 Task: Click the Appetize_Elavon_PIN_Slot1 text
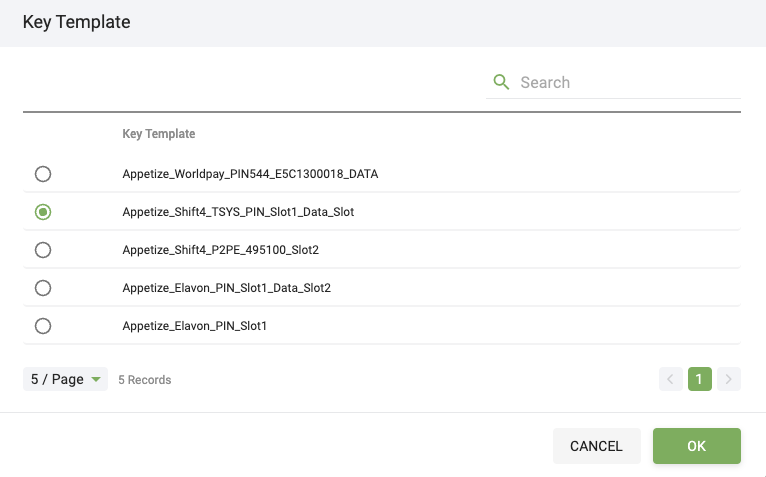(x=195, y=326)
